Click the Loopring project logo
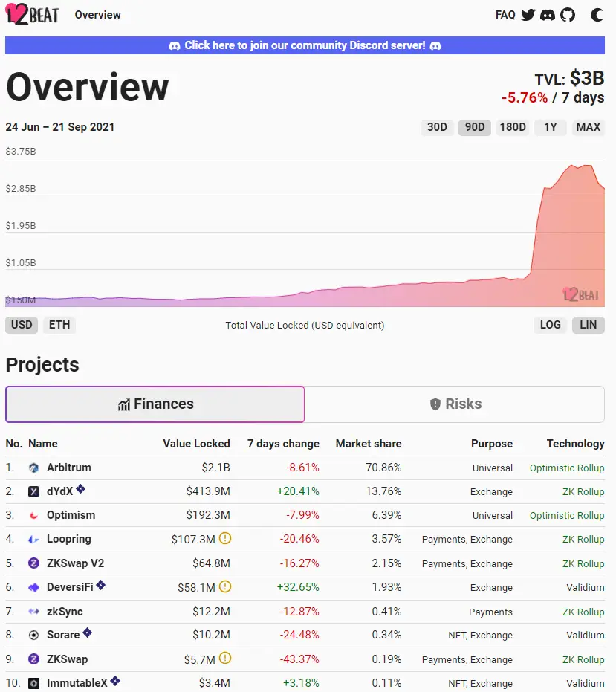This screenshot has width=616, height=692. pyautogui.click(x=33, y=540)
